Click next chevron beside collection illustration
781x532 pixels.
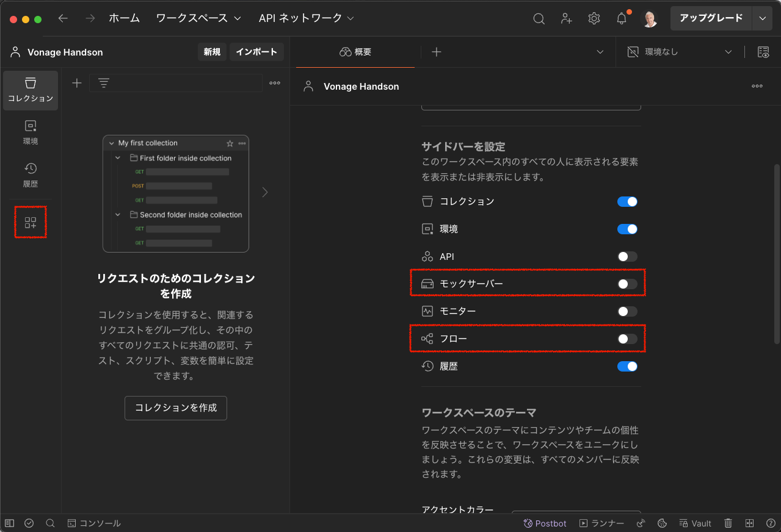click(264, 192)
